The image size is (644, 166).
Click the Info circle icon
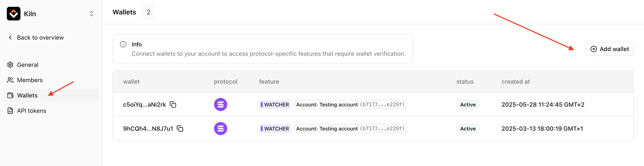tap(123, 44)
